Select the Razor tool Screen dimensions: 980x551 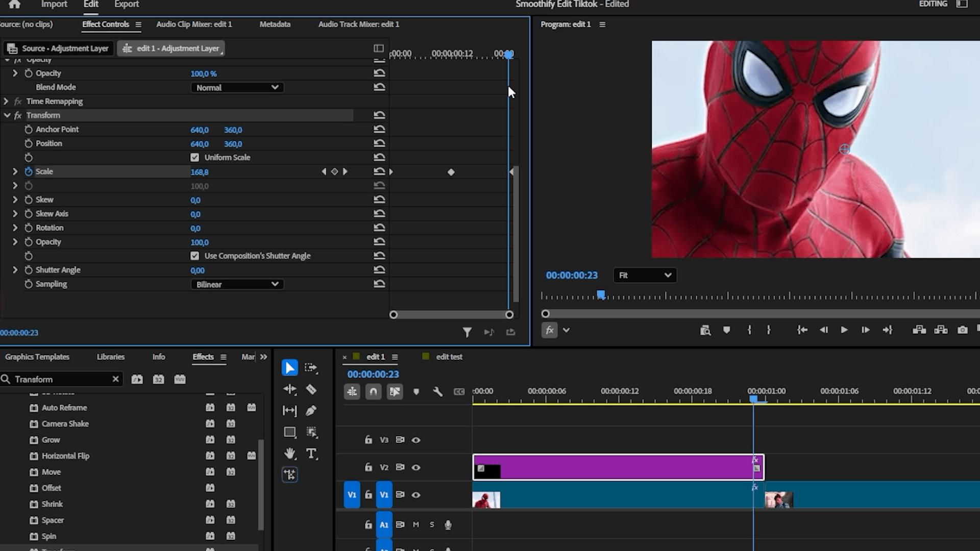[x=311, y=390]
